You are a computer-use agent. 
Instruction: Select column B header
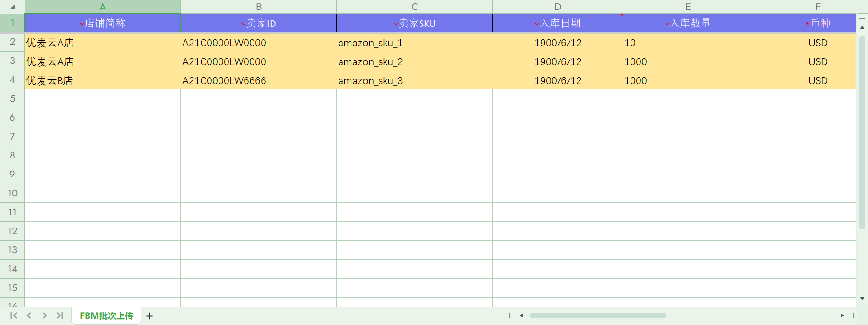[x=259, y=7]
